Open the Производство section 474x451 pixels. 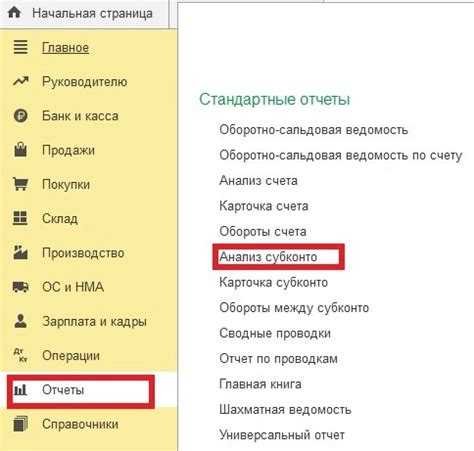[83, 253]
